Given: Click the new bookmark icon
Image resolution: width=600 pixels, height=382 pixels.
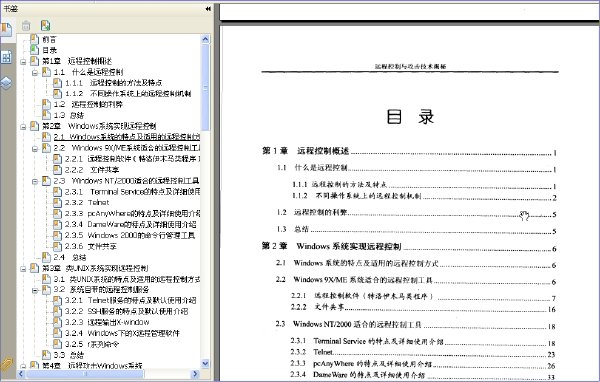Looking at the screenshot, I should point(46,26).
